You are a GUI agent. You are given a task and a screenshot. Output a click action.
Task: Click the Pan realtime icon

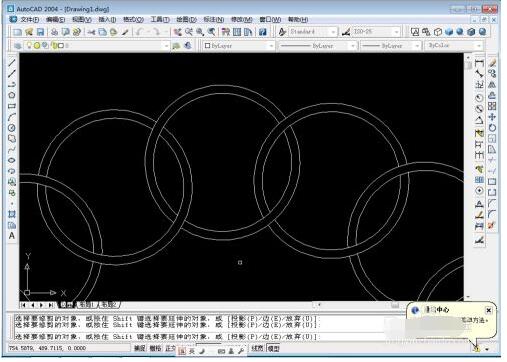177,32
